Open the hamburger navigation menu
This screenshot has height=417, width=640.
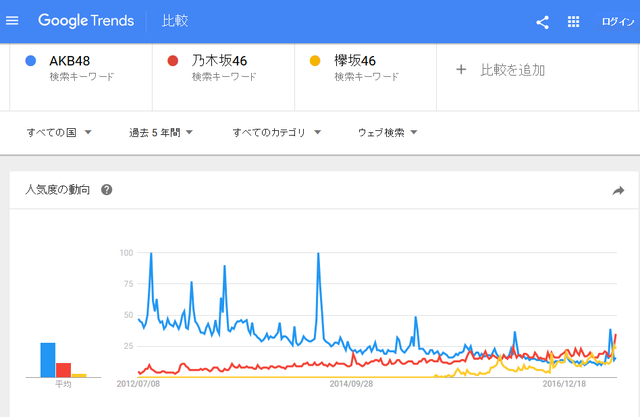click(12, 20)
